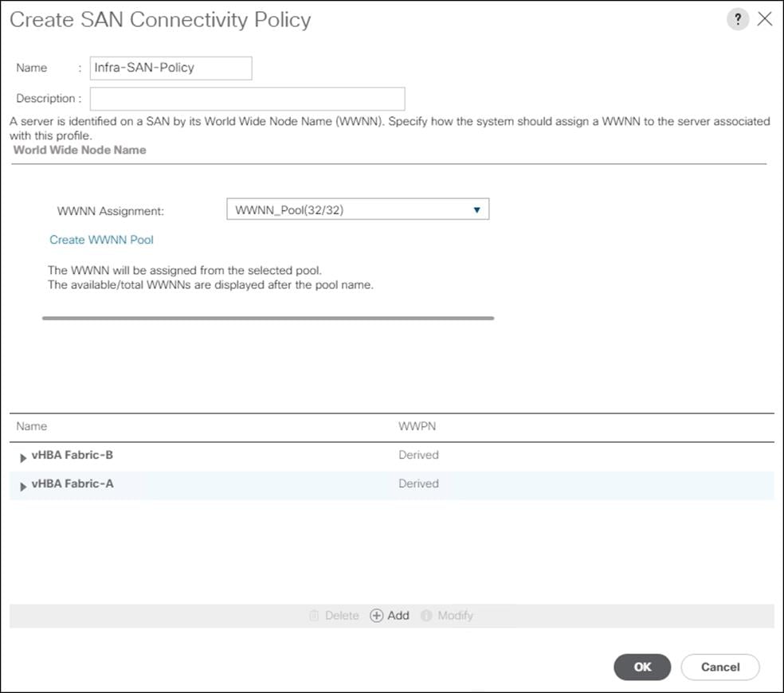This screenshot has width=784, height=693.
Task: Close the Create SAN Connectivity Policy dialog
Action: 765,19
